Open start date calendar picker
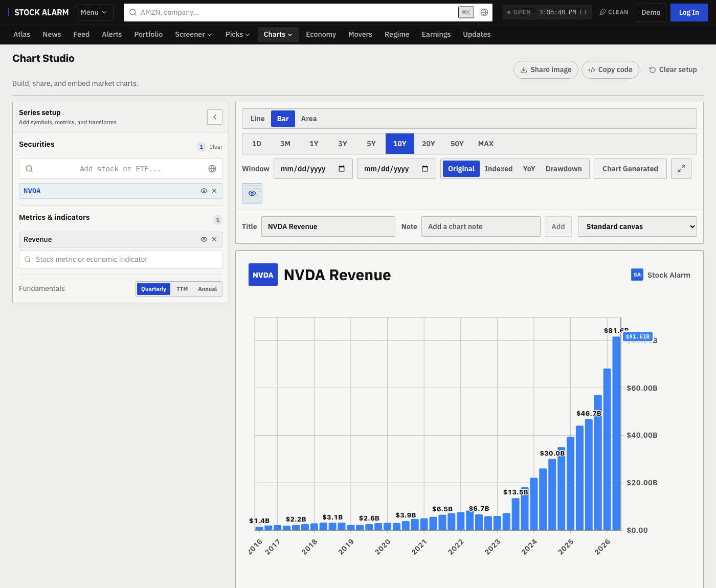Screen dimensions: 716x588 [x=342, y=169]
